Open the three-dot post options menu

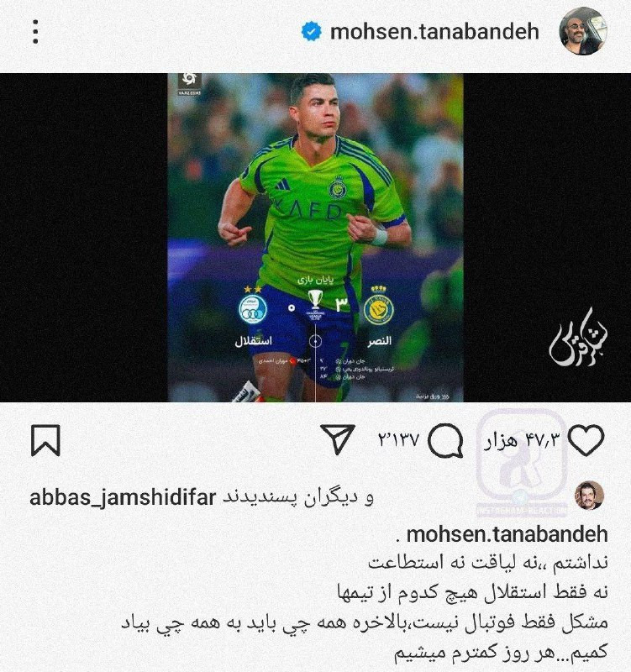(x=35, y=32)
